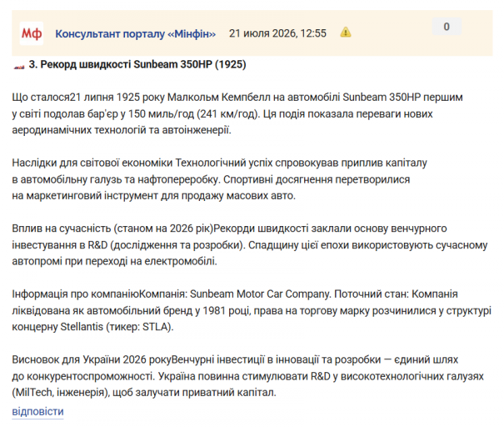This screenshot has width=504, height=427.
Task: Click the Мф avatar logo
Action: pyautogui.click(x=31, y=33)
